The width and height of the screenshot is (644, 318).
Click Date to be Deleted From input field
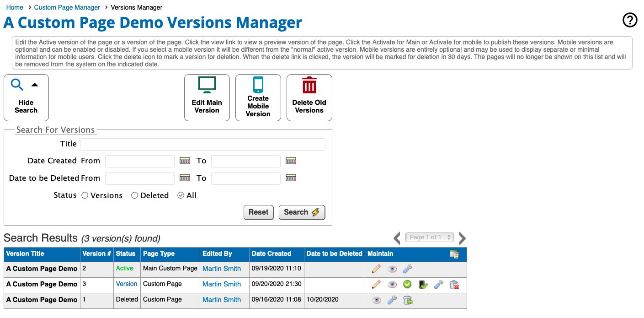(x=140, y=178)
